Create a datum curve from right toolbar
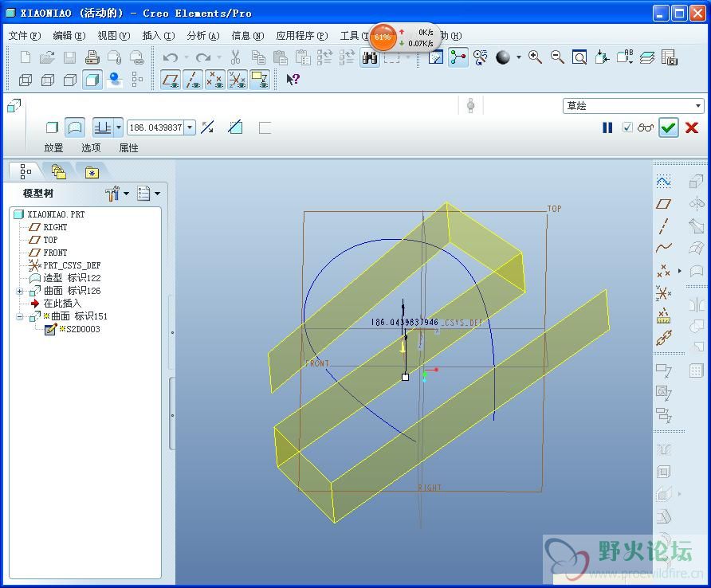This screenshot has height=588, width=711. 663,248
